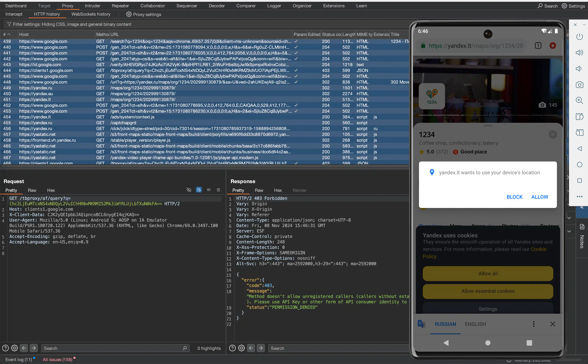Click the next match arrow under Response
The width and height of the screenshot is (588, 364).
pyautogui.click(x=261, y=348)
